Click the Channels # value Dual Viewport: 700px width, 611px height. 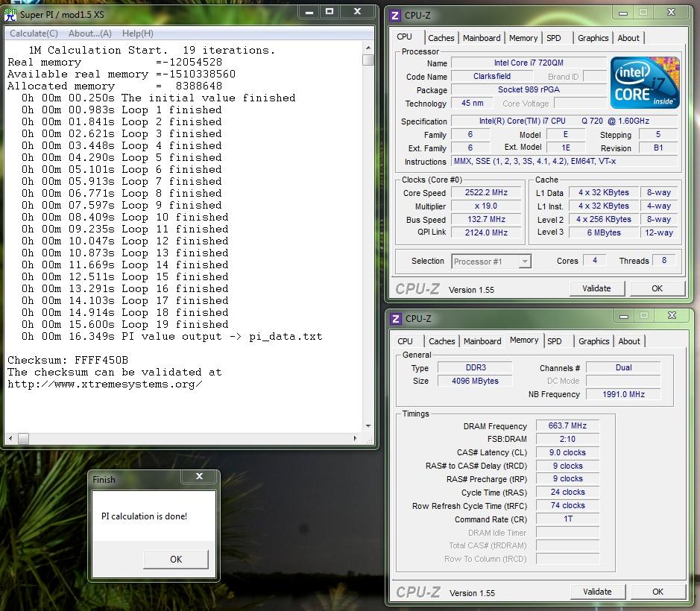tap(623, 367)
